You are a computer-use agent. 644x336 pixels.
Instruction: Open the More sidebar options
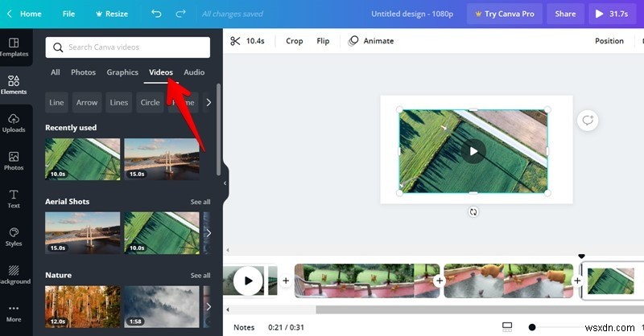point(14,313)
